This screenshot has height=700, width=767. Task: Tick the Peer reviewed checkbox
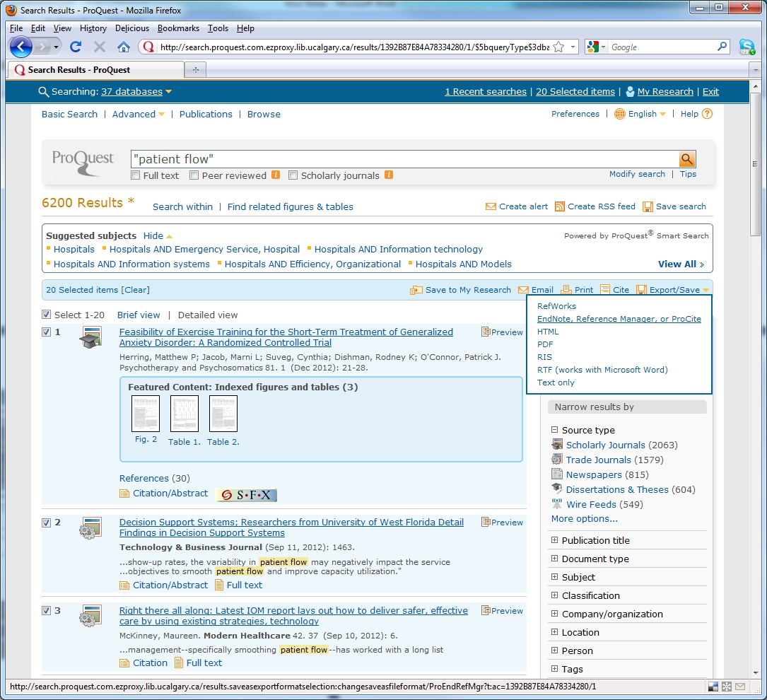(194, 175)
